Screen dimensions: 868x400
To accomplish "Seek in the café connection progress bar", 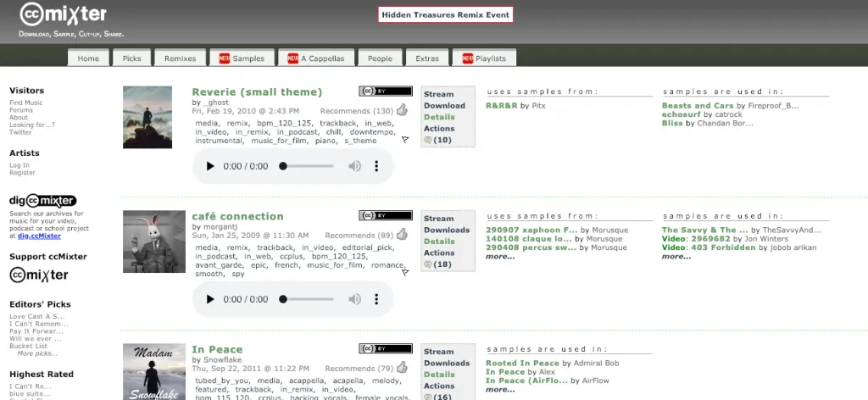I will tap(308, 299).
